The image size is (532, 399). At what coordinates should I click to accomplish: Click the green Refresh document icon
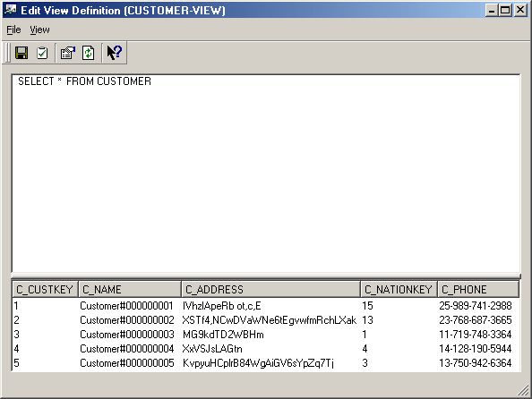(x=88, y=53)
